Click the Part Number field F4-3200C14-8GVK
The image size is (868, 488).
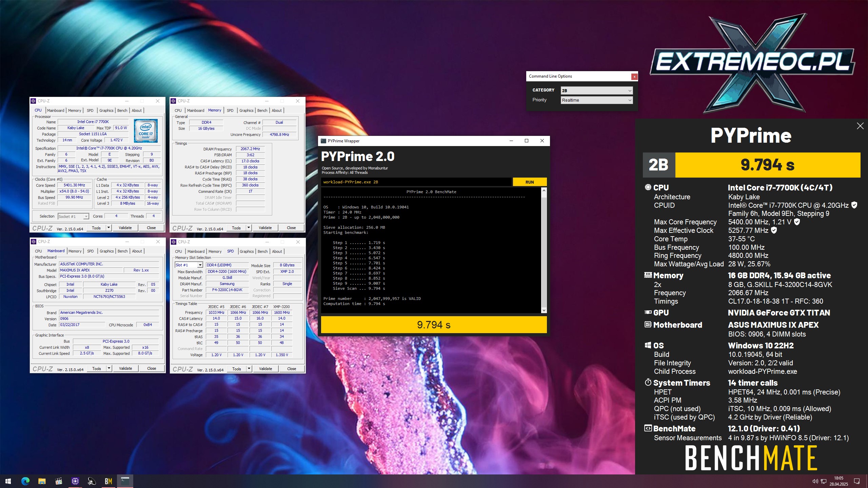pos(227,290)
